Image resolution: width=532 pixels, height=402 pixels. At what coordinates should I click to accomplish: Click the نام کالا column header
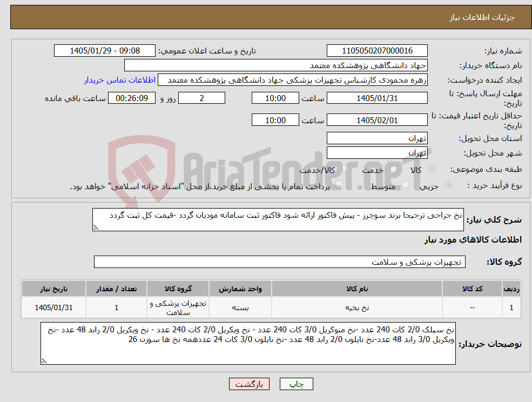point(357,289)
